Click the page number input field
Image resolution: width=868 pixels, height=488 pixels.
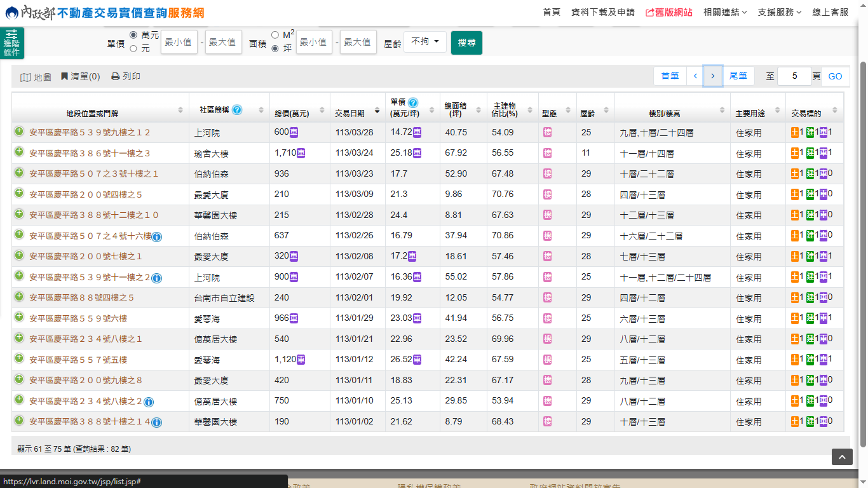pyautogui.click(x=794, y=76)
